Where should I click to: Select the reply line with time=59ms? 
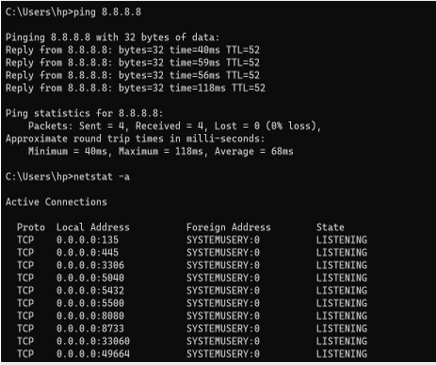132,63
